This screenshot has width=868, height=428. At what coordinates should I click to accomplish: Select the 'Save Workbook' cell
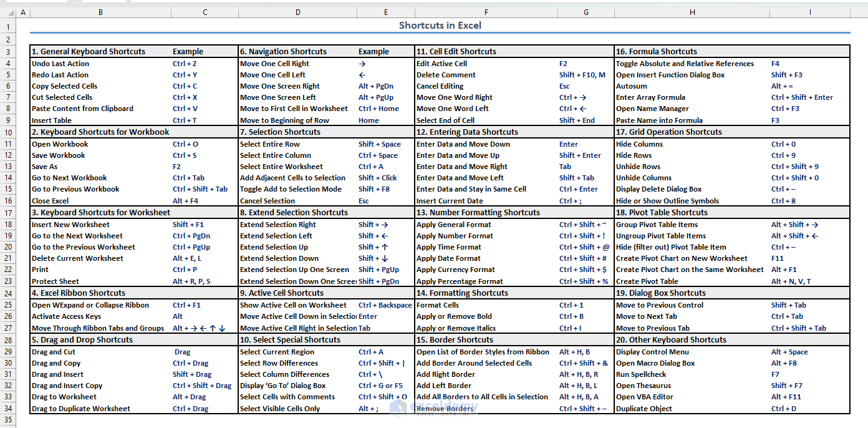click(x=100, y=155)
